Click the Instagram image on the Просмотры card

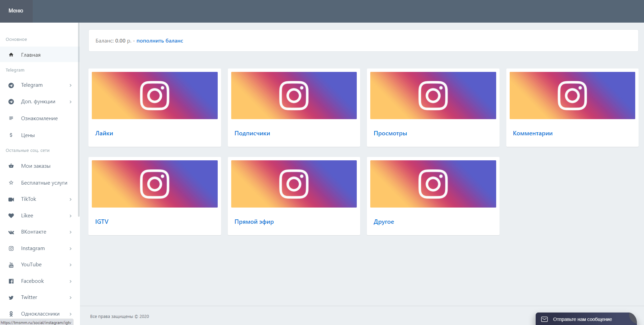coord(433,96)
